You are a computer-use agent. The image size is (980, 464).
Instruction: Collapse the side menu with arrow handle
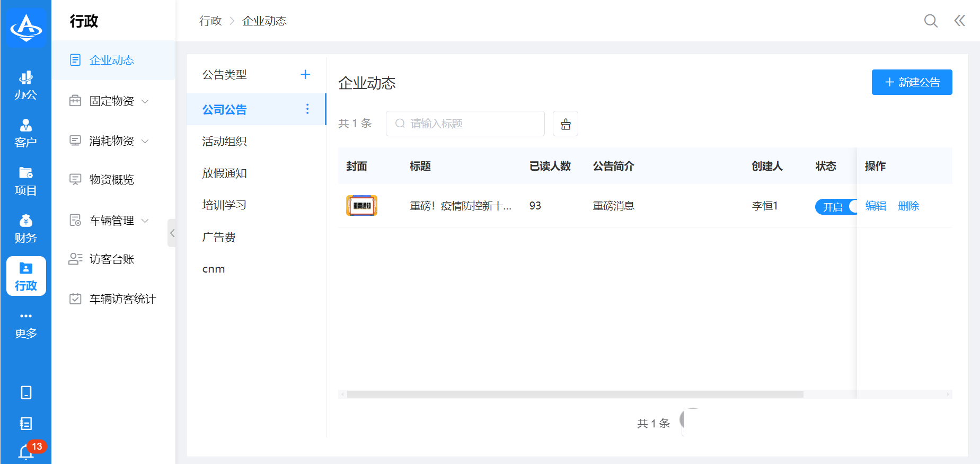(x=172, y=233)
